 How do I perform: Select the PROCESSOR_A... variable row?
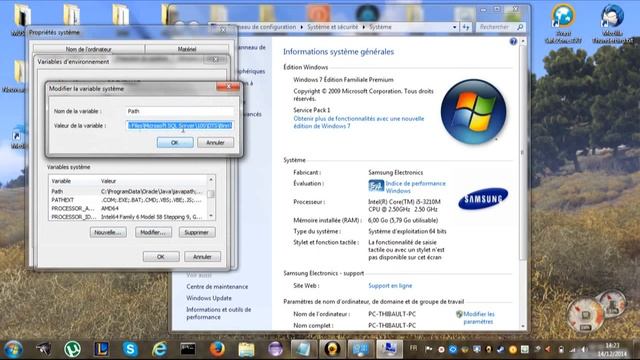[128, 208]
